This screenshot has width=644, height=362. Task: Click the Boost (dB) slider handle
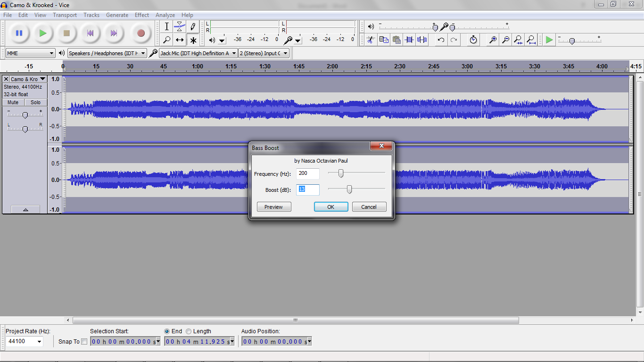pos(349,189)
